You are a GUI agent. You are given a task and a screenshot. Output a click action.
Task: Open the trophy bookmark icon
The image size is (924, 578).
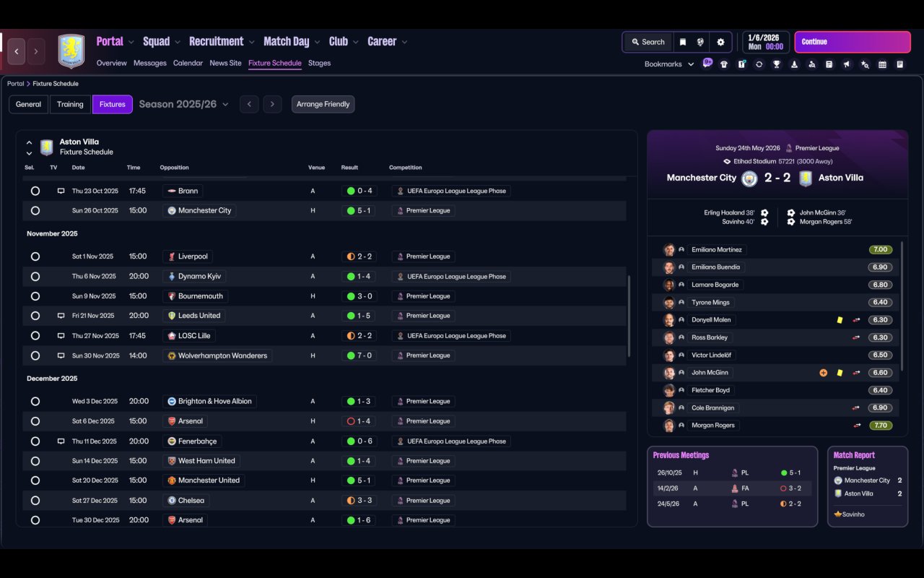point(777,64)
